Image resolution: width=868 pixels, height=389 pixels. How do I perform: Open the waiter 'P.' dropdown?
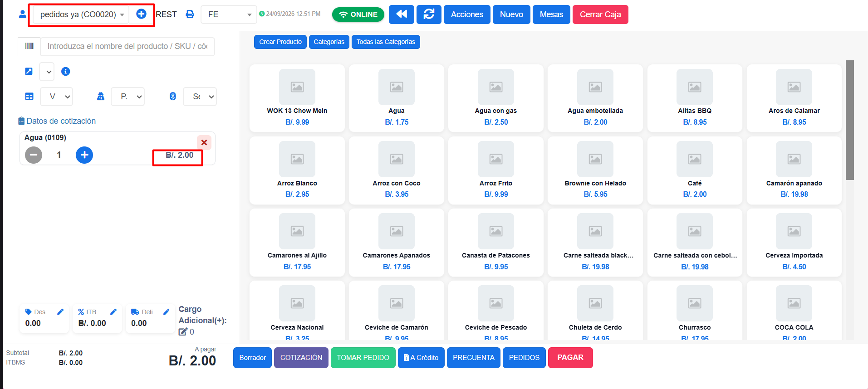tap(128, 97)
